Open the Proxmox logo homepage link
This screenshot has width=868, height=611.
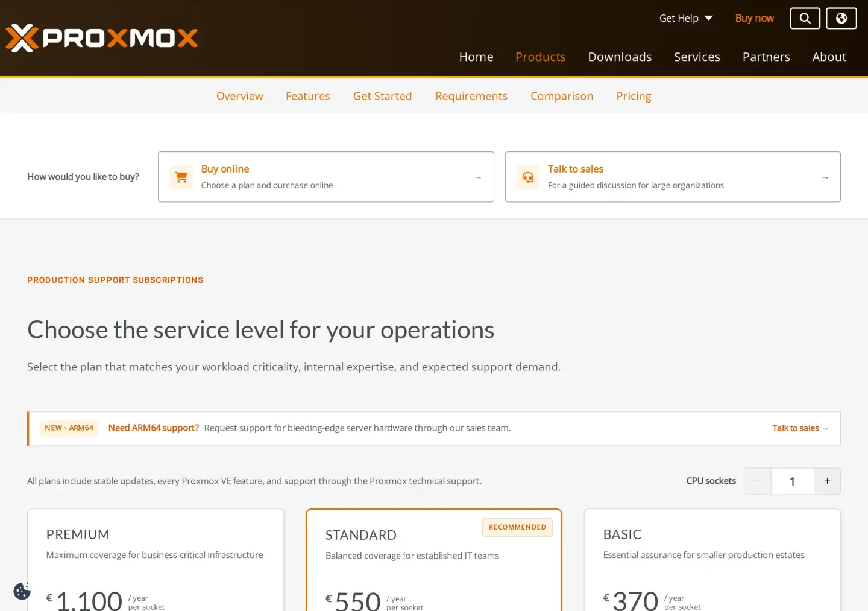coord(101,38)
